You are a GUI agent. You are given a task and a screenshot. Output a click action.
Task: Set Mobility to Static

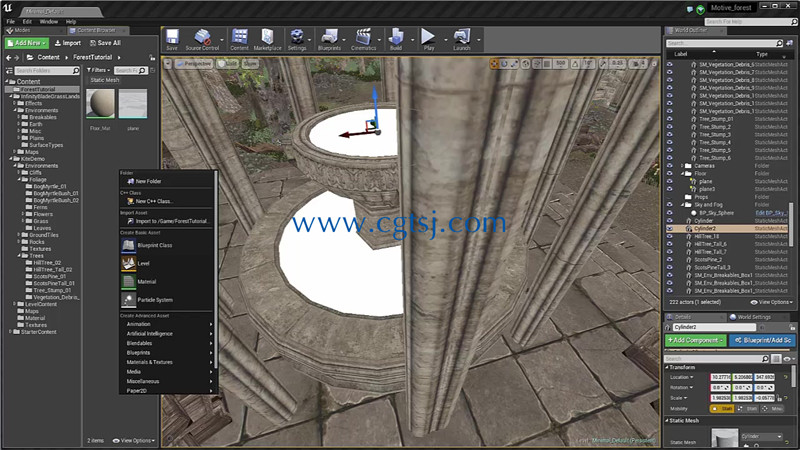point(721,409)
